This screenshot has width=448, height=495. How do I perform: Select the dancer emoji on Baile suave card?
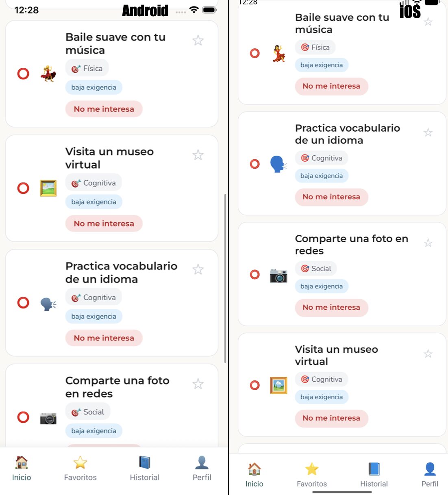[x=48, y=74]
